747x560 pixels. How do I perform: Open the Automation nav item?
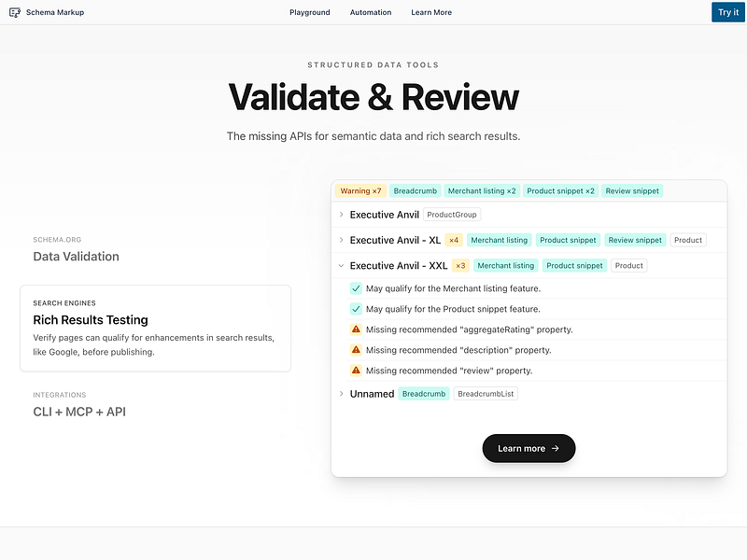[x=371, y=12]
